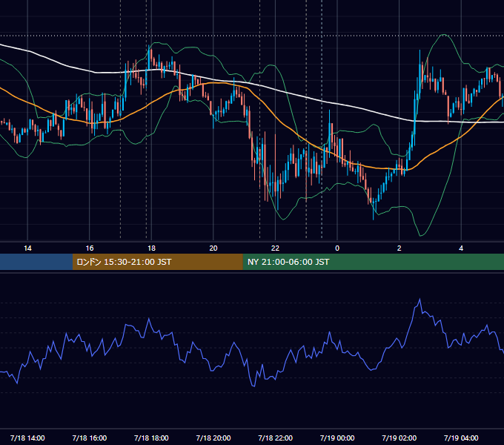The image size is (504, 445).
Task: Click the 7/18 18:00 date label
Action: point(151,438)
